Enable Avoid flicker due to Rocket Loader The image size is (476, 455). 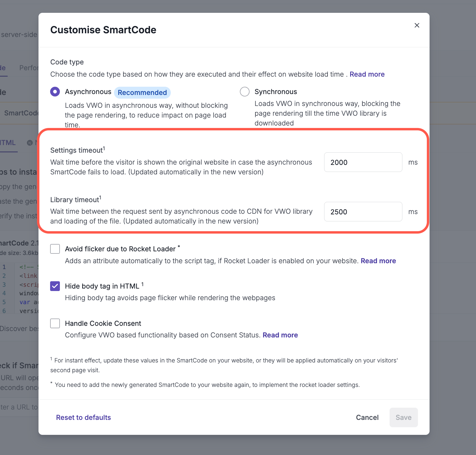click(55, 249)
